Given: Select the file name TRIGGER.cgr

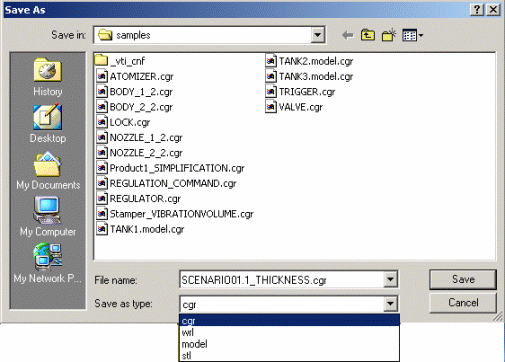Looking at the screenshot, I should pyautogui.click(x=307, y=92).
